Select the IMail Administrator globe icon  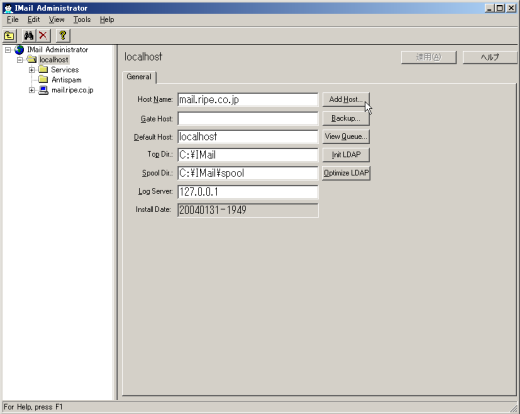[x=19, y=50]
